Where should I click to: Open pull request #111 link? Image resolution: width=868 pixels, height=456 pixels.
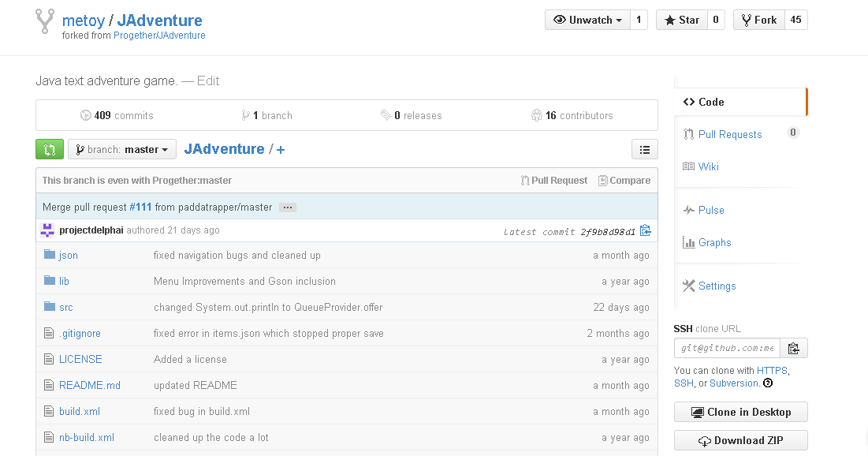pos(140,207)
